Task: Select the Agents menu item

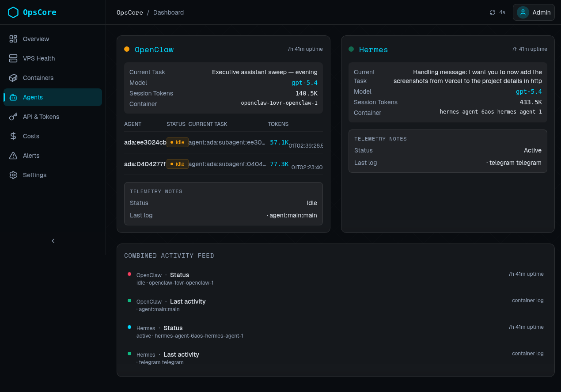Action: pos(53,97)
